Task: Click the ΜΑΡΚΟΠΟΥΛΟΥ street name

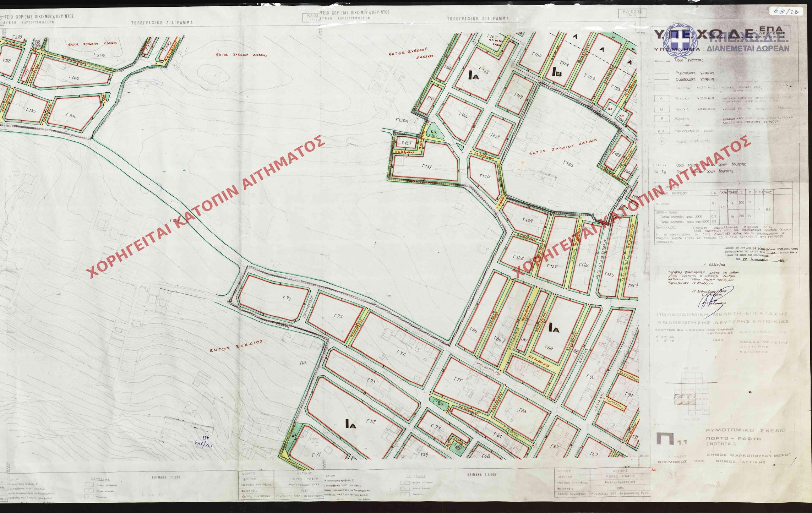Action: (x=488, y=369)
